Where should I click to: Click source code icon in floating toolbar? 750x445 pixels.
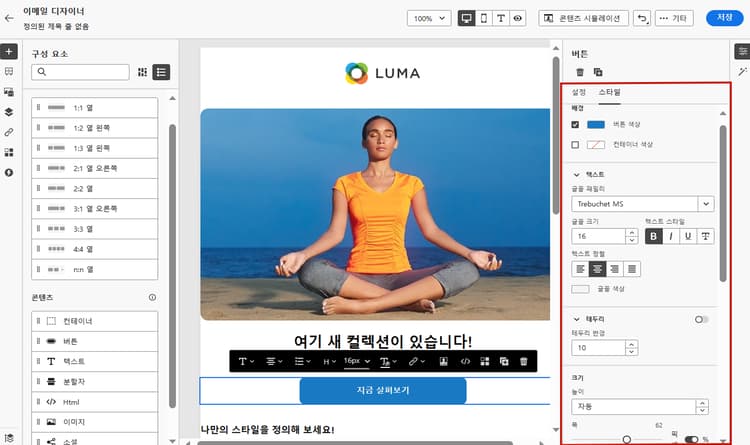coord(465,361)
